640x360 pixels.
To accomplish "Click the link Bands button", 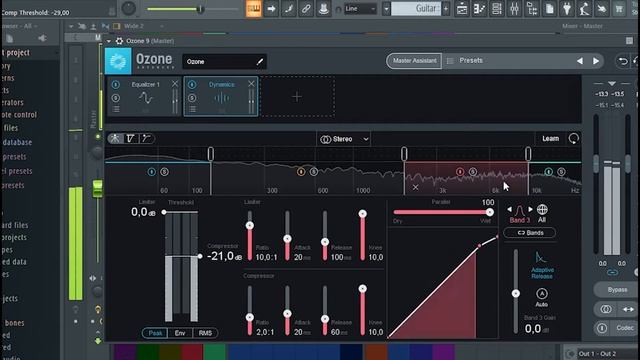I will click(x=529, y=233).
